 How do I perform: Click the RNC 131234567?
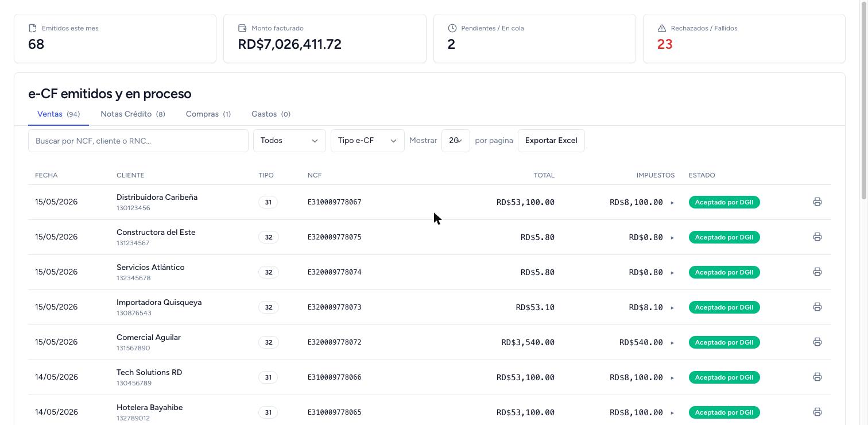coord(133,243)
